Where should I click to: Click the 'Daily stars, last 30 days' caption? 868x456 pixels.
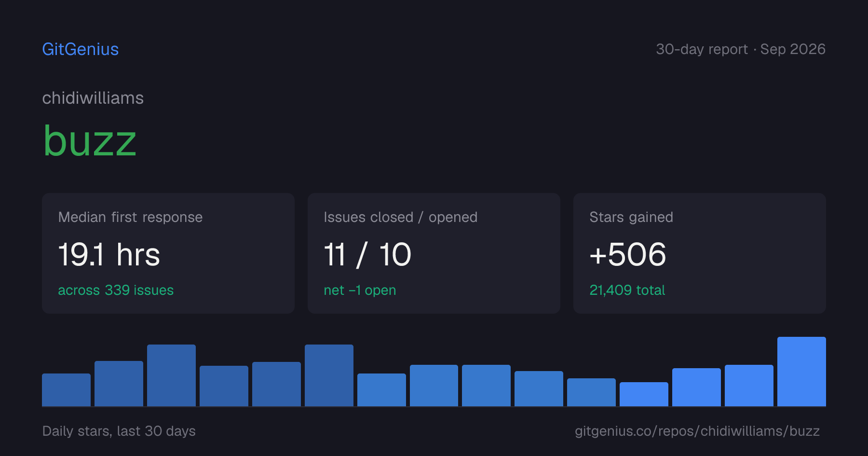(119, 431)
